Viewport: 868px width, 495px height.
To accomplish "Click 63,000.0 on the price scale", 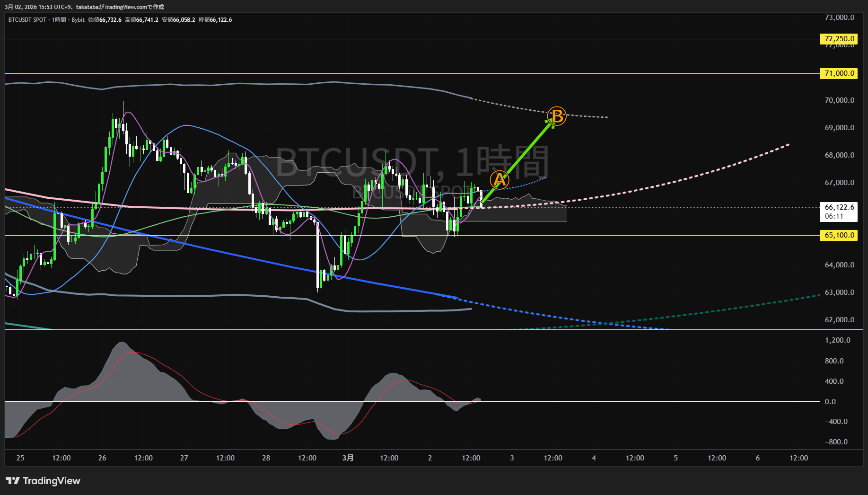I will [839, 292].
